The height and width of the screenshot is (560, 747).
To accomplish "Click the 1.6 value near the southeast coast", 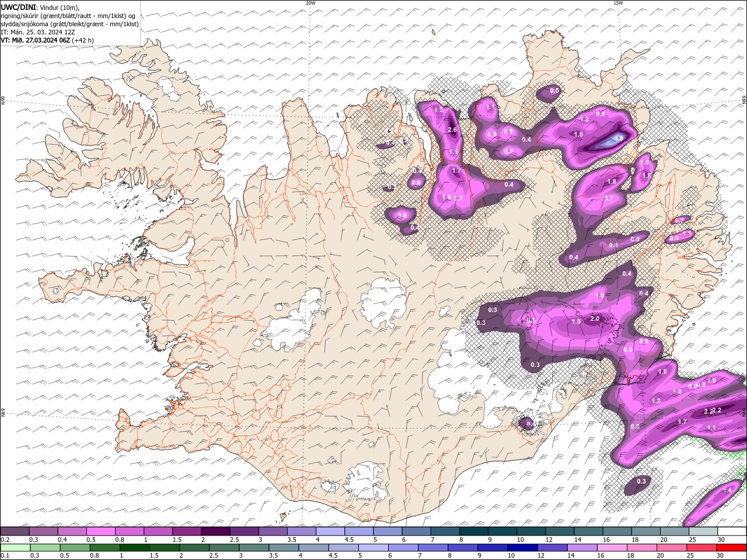I will coord(662,372).
